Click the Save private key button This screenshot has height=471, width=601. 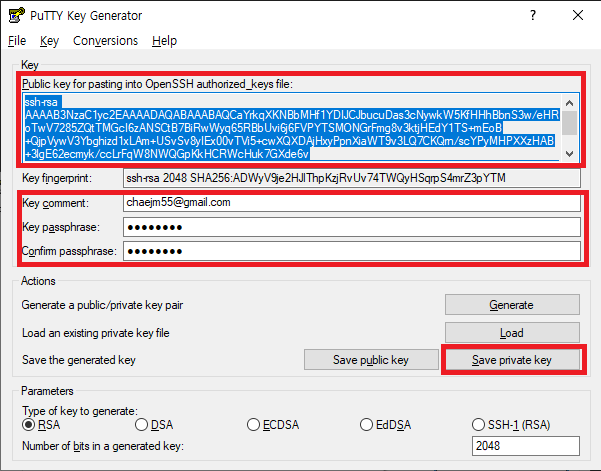[512, 359]
